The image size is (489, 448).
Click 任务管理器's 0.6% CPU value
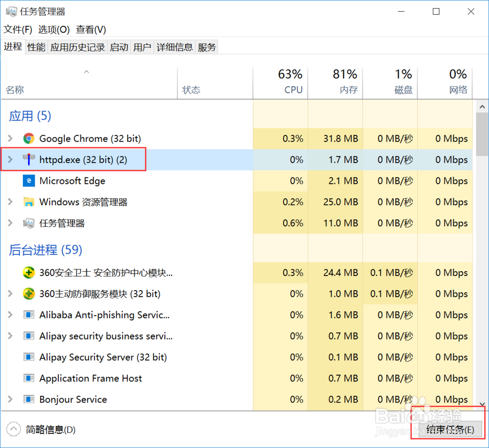pos(293,223)
